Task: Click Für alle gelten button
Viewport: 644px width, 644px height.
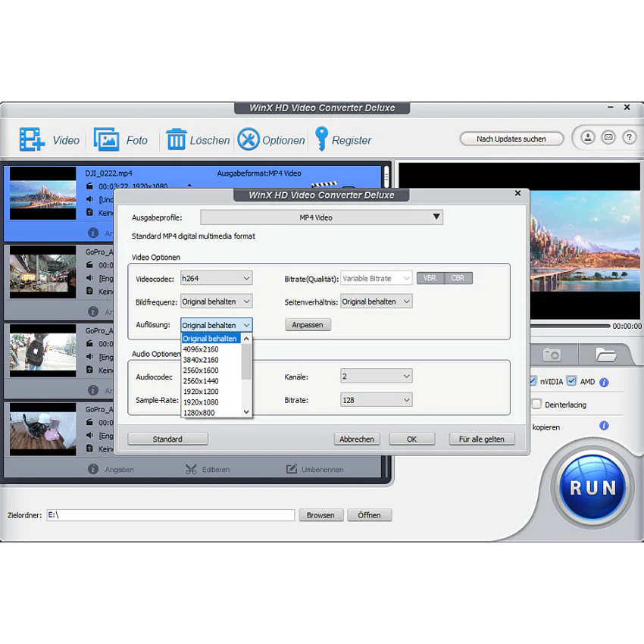Action: click(x=481, y=439)
